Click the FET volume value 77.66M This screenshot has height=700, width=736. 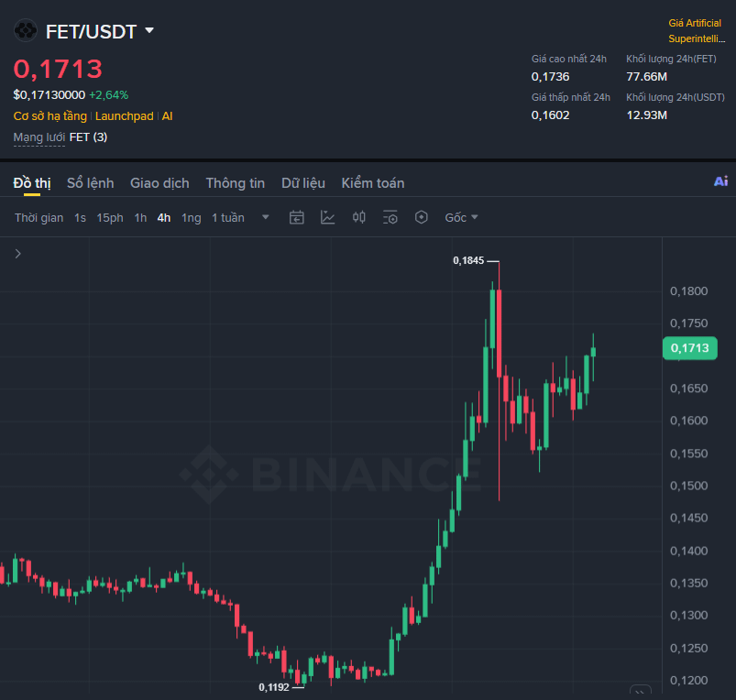coord(646,76)
